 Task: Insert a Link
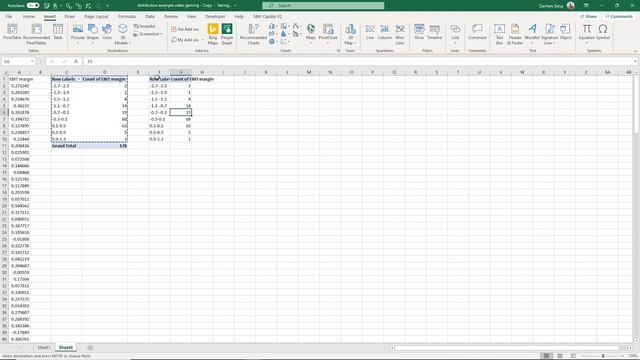click(x=455, y=33)
